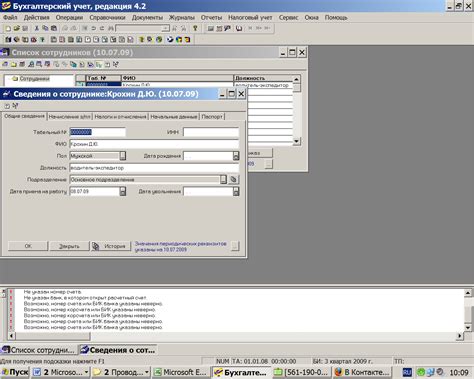Click the Cut scissors icon
The image size is (474, 379).
37,29
